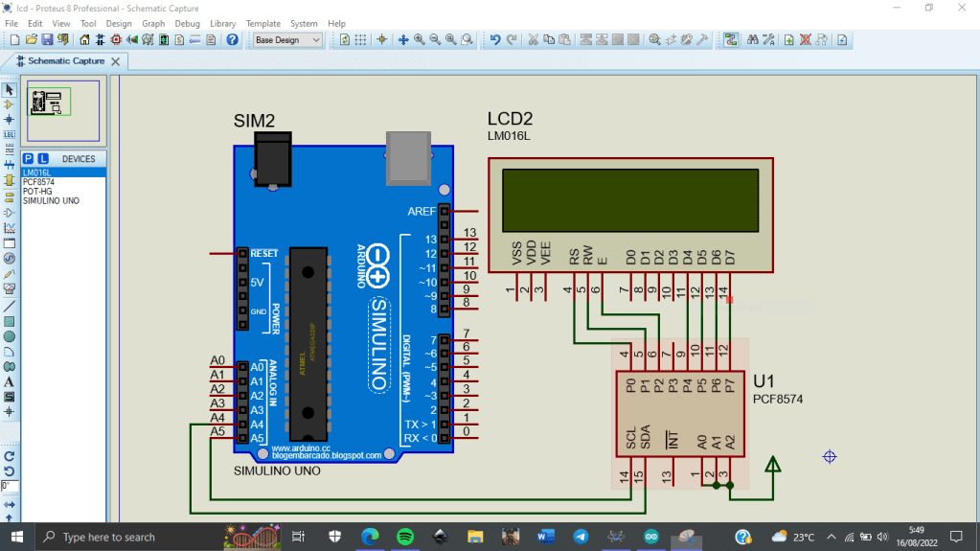Select the Schematic Capture tab
Viewport: 980px width, 551px height.
[65, 61]
